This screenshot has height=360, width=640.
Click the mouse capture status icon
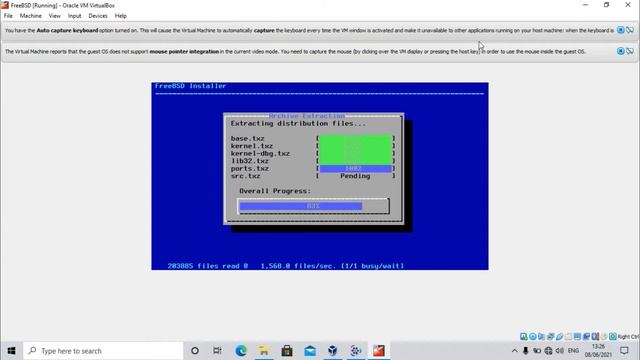pyautogui.click(x=604, y=337)
